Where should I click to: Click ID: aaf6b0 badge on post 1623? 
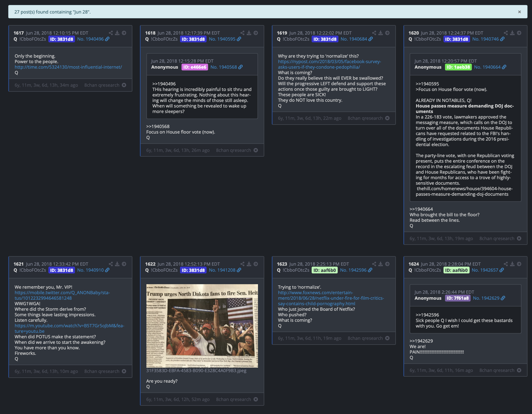pyautogui.click(x=325, y=270)
